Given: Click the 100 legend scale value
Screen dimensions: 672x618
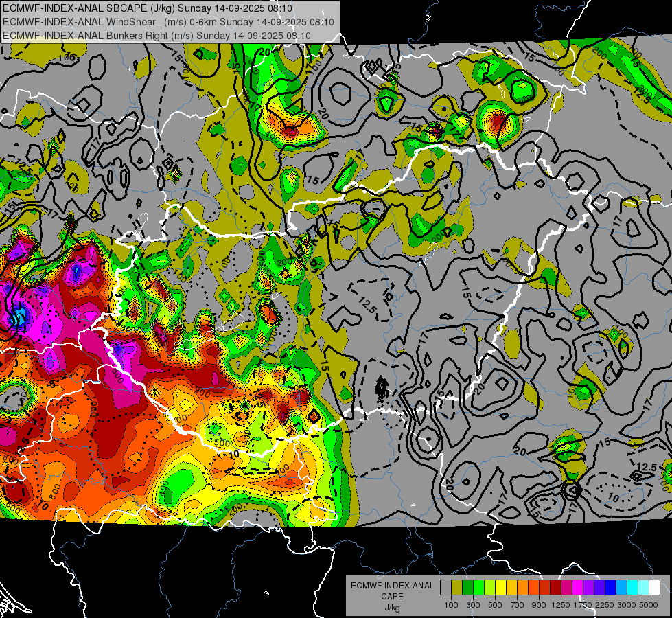Looking at the screenshot, I should pyautogui.click(x=451, y=605).
